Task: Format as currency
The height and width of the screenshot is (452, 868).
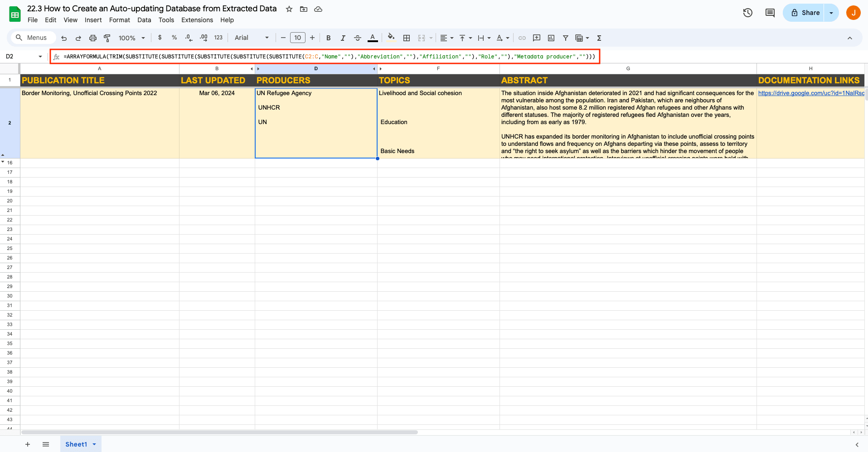Action: pyautogui.click(x=160, y=38)
